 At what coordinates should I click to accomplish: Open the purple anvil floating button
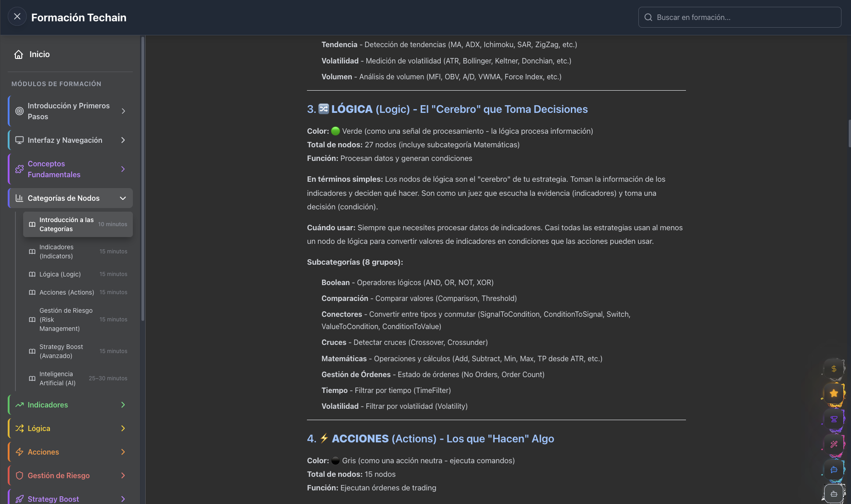833,419
